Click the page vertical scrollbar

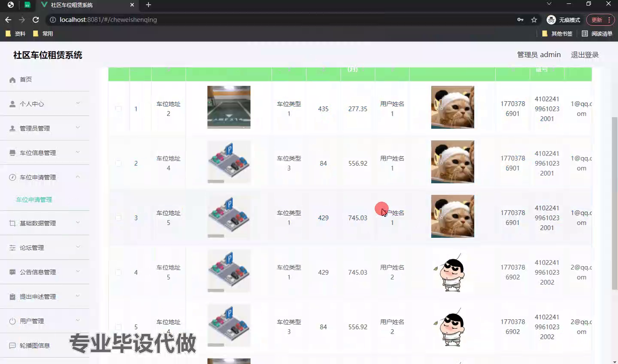point(615,203)
